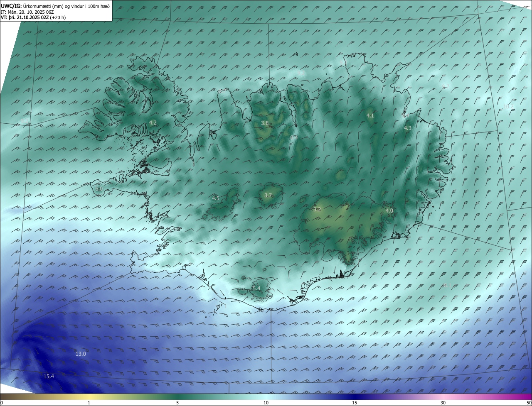
Task: Click the 4.1 value in the northeast
Action: pyautogui.click(x=370, y=116)
